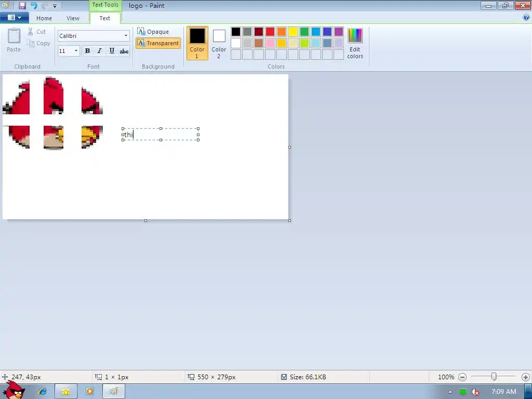
Task: Click the Copy command
Action: (x=38, y=43)
